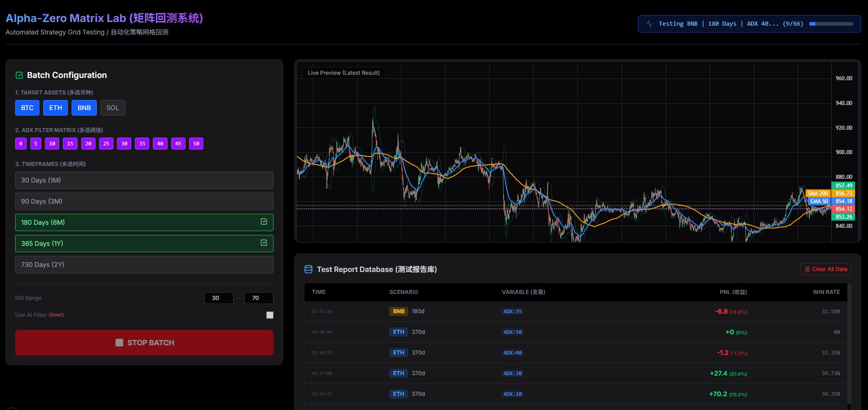Screen dimensions: 868x410
Task: Click the trash icon in Clear All Data
Action: [807, 269]
